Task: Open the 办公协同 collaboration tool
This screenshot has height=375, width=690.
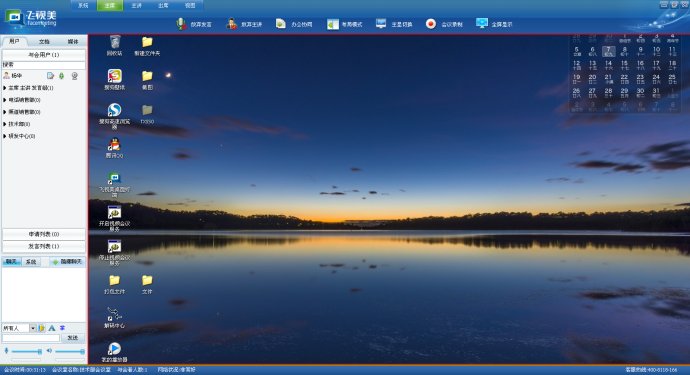Action: (x=281, y=24)
